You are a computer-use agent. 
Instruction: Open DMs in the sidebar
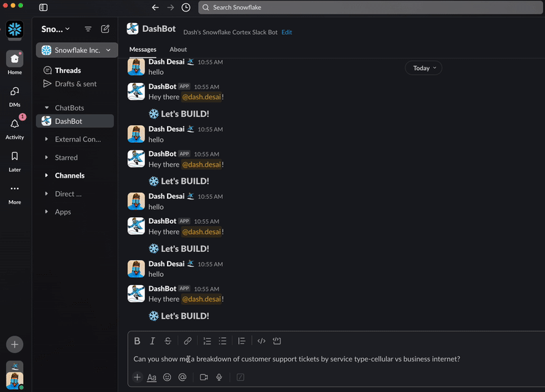pos(14,97)
